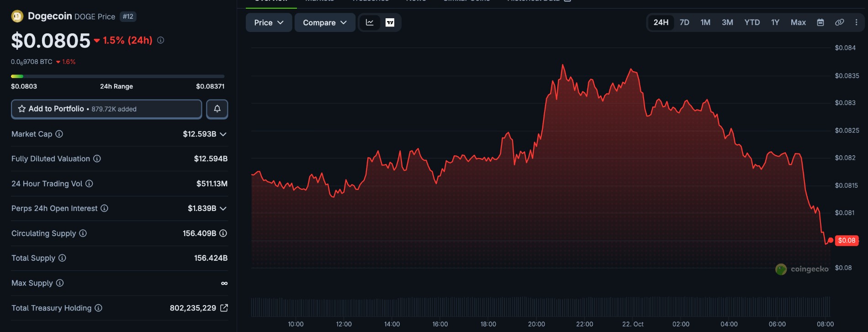
Task: Click info icon next to 156.409B value
Action: (223, 233)
